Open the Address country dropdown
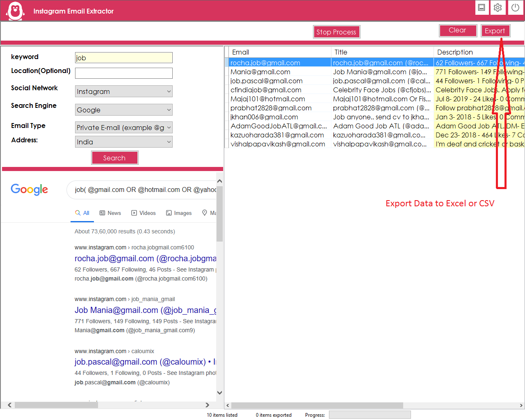Screen dimensions: 525x420 click(123, 142)
